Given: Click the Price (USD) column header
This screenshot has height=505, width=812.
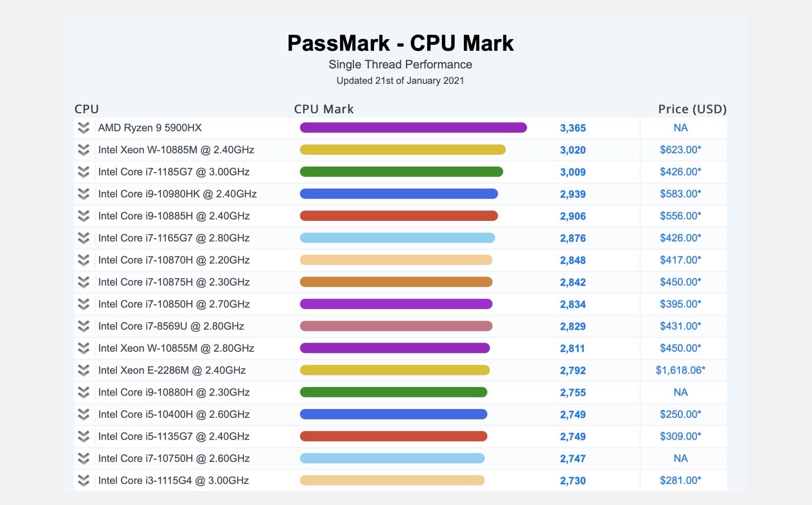Looking at the screenshot, I should 692,109.
